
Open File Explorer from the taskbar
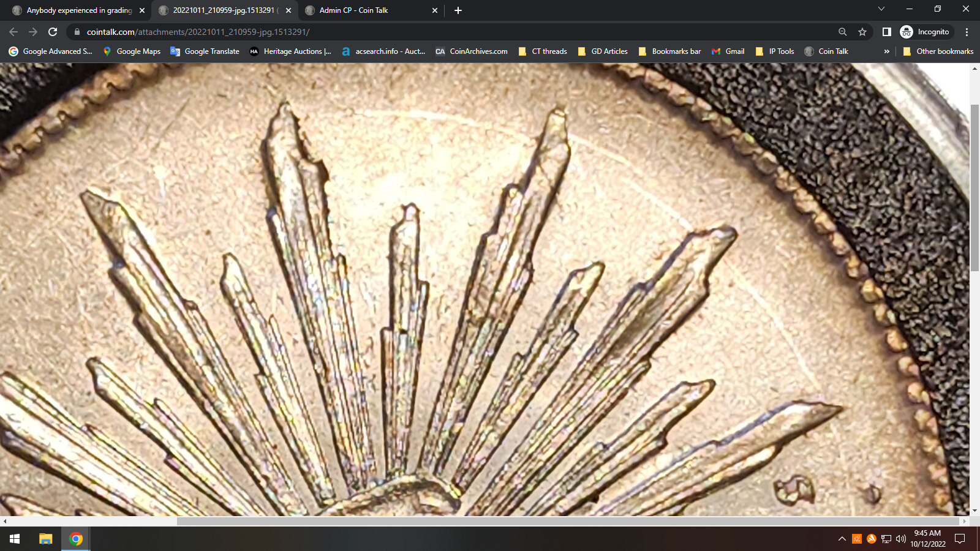point(46,539)
